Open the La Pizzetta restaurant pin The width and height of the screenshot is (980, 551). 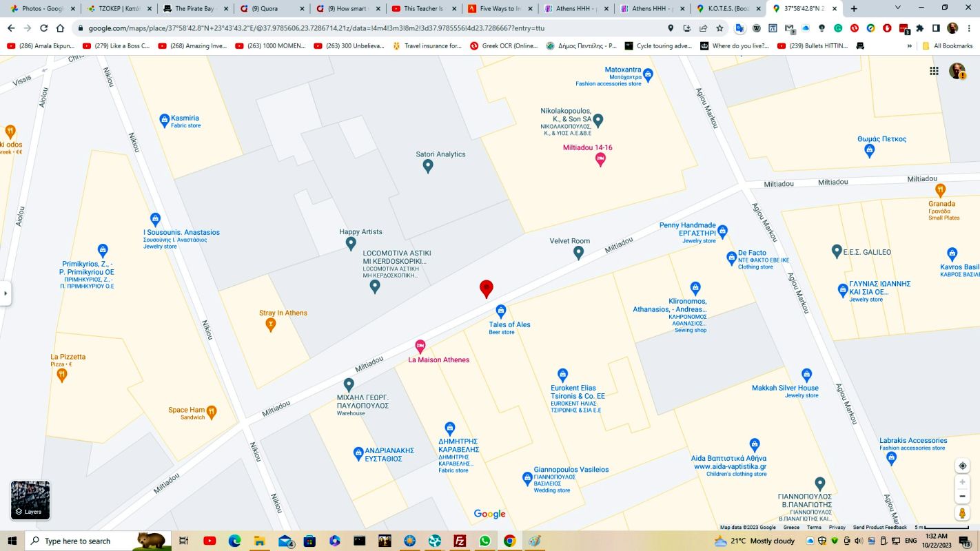point(62,375)
